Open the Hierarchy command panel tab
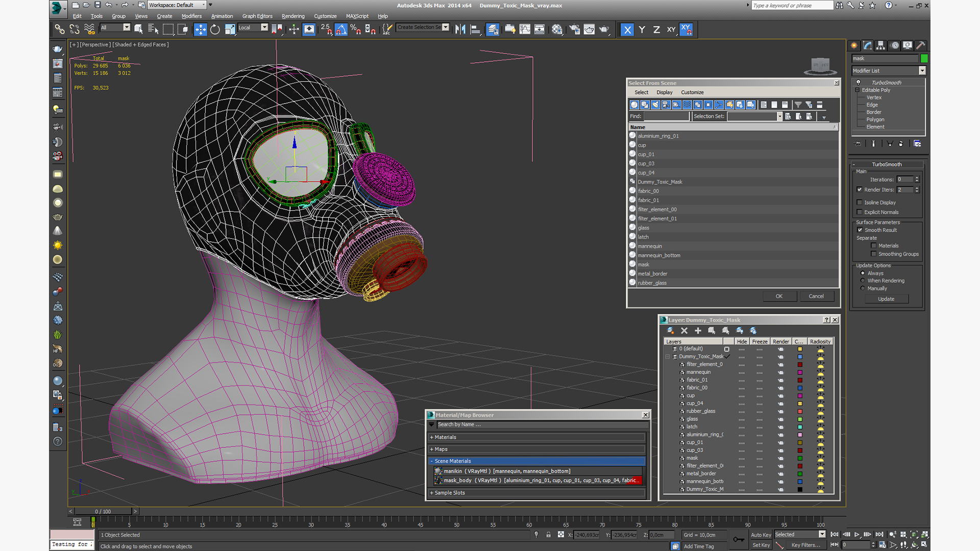The image size is (980, 551). pos(880,45)
